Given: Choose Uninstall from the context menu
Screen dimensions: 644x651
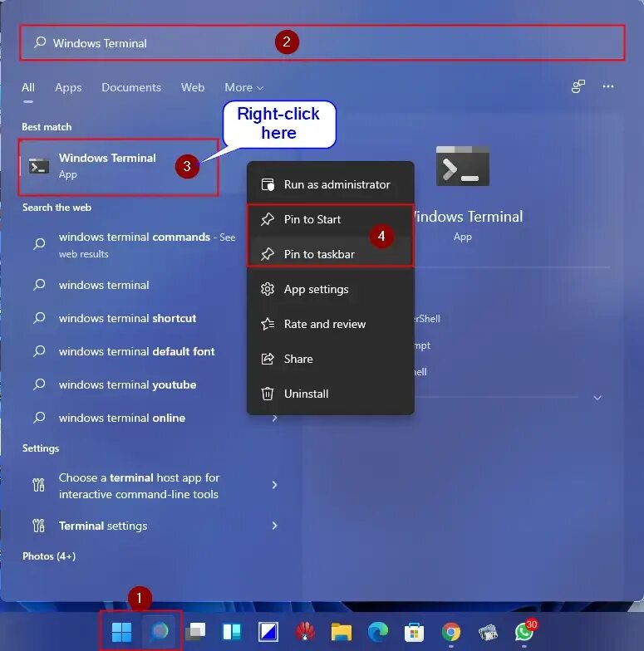Looking at the screenshot, I should click(331, 394).
